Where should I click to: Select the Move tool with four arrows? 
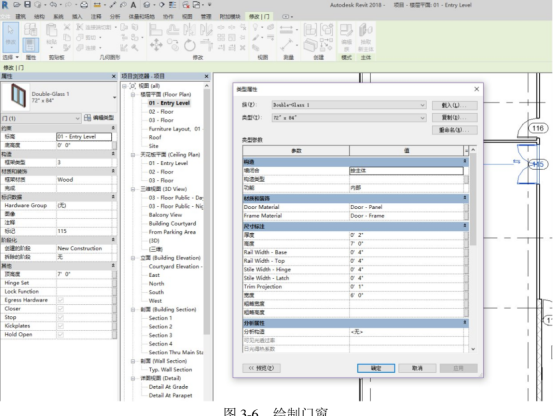(156, 45)
